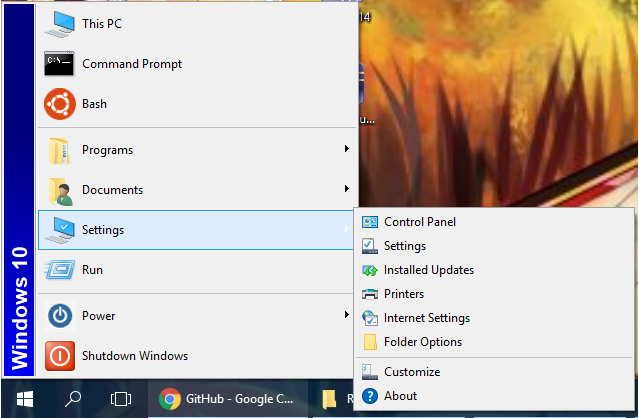Click the Shutdown Windows label
Screen dimensions: 639x418
(135, 356)
